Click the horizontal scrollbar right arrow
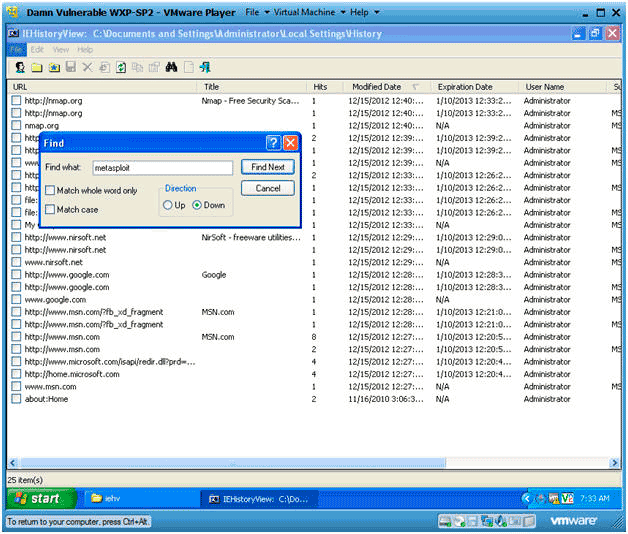The width and height of the screenshot is (628, 534). point(614,463)
